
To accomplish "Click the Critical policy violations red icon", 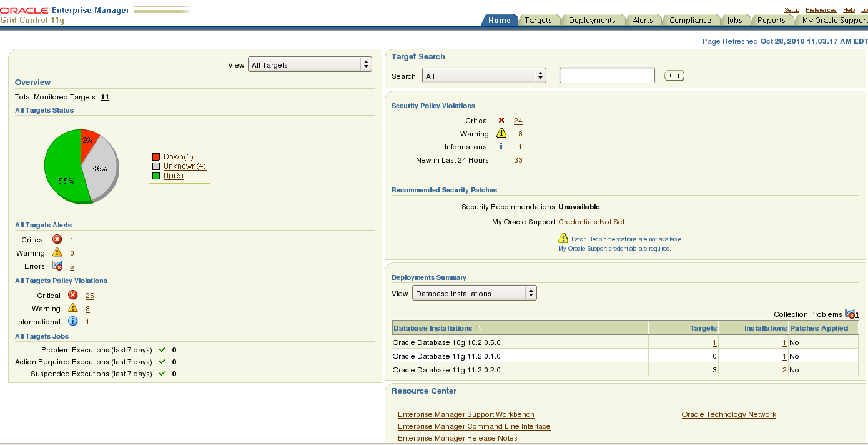I will click(x=72, y=295).
